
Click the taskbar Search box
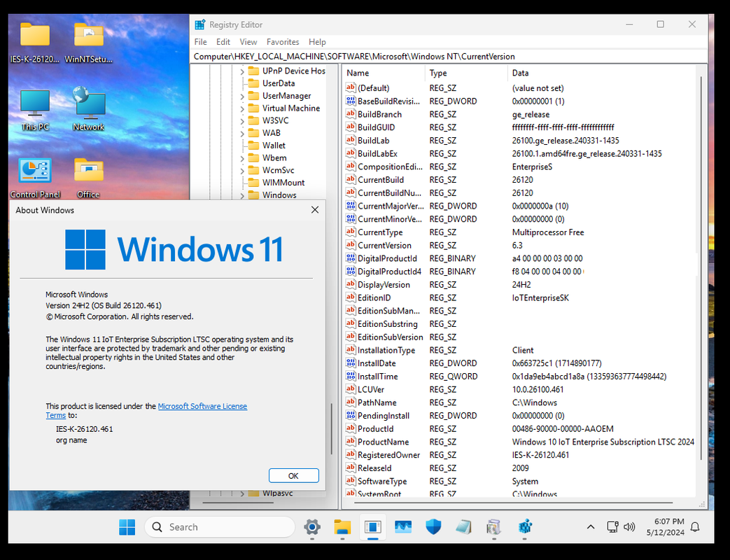[x=220, y=527]
